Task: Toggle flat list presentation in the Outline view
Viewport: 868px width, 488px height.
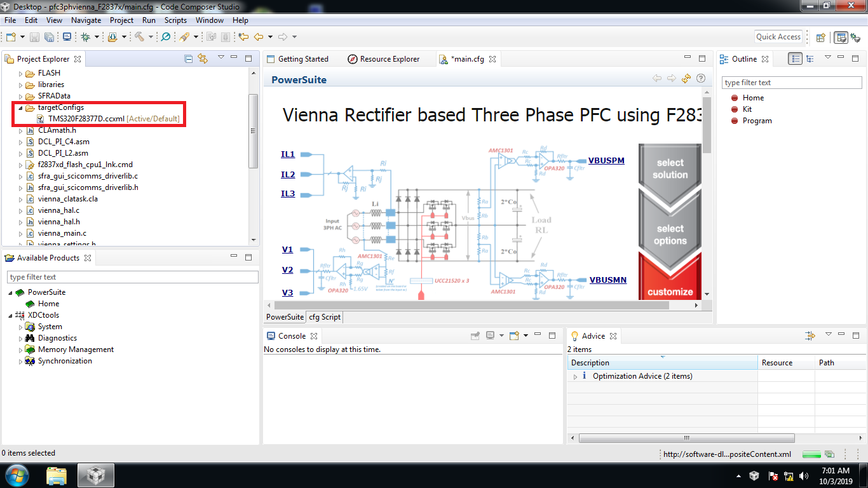Action: (796, 58)
